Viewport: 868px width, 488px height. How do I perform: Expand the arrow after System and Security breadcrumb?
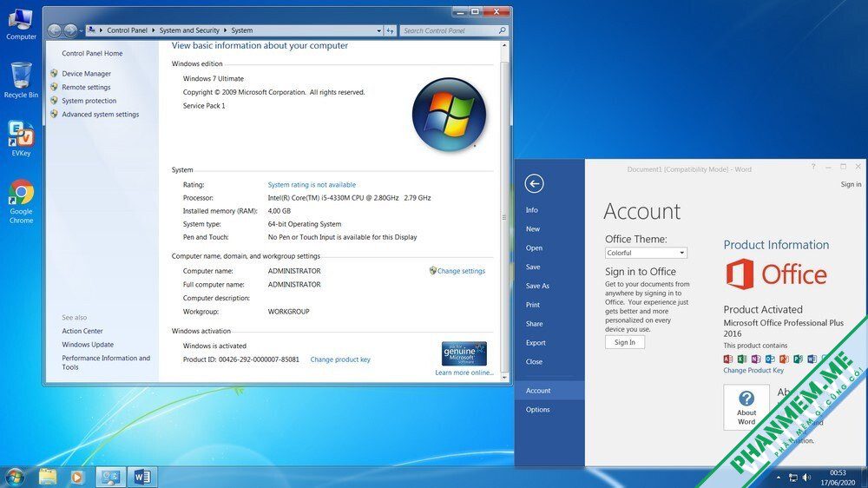click(x=226, y=30)
